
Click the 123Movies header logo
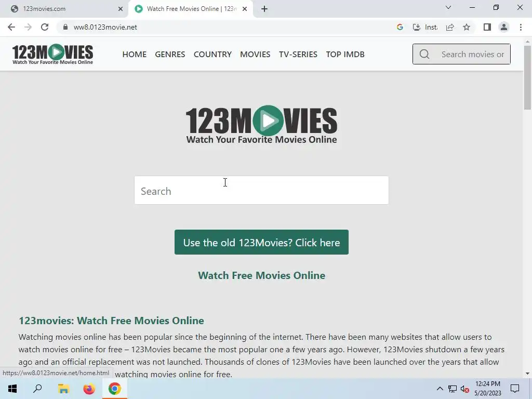point(52,54)
